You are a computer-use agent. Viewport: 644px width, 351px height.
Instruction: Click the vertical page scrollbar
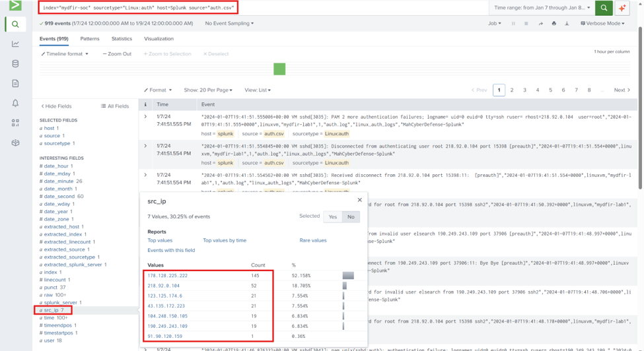(x=640, y=107)
